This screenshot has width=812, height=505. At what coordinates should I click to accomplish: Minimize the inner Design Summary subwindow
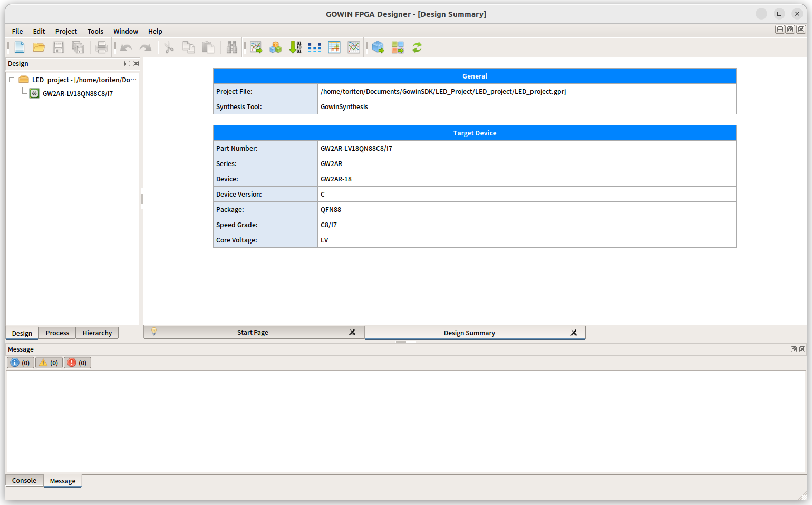780,30
